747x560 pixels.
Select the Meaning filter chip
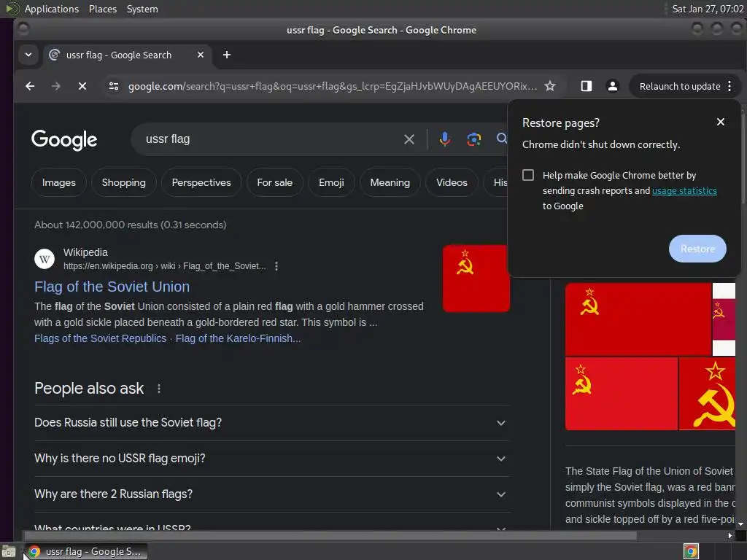390,182
